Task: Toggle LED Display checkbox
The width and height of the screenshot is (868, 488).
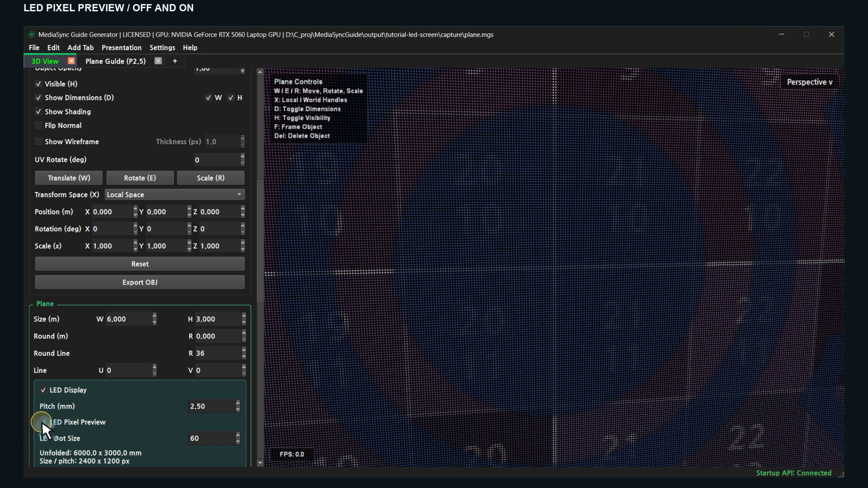Action: click(x=43, y=390)
